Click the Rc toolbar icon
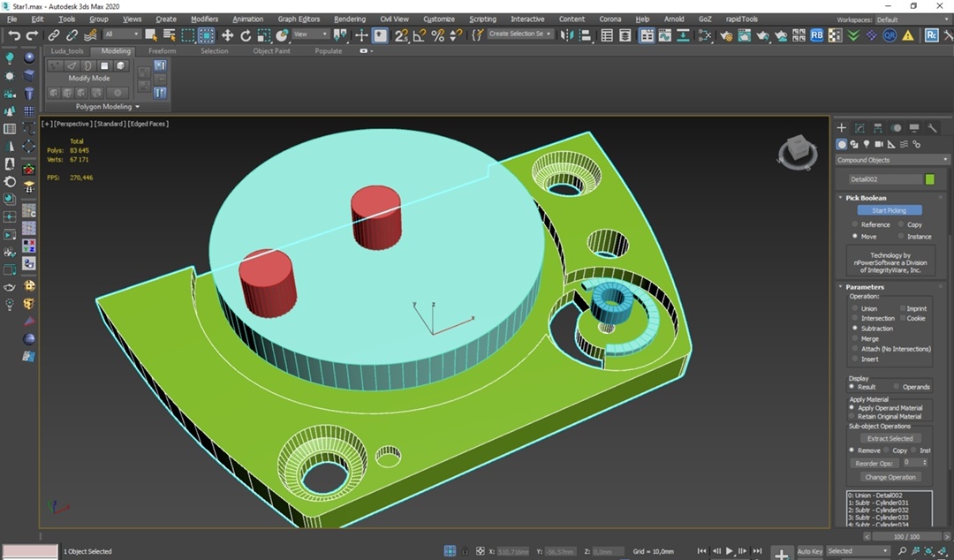 [x=931, y=35]
